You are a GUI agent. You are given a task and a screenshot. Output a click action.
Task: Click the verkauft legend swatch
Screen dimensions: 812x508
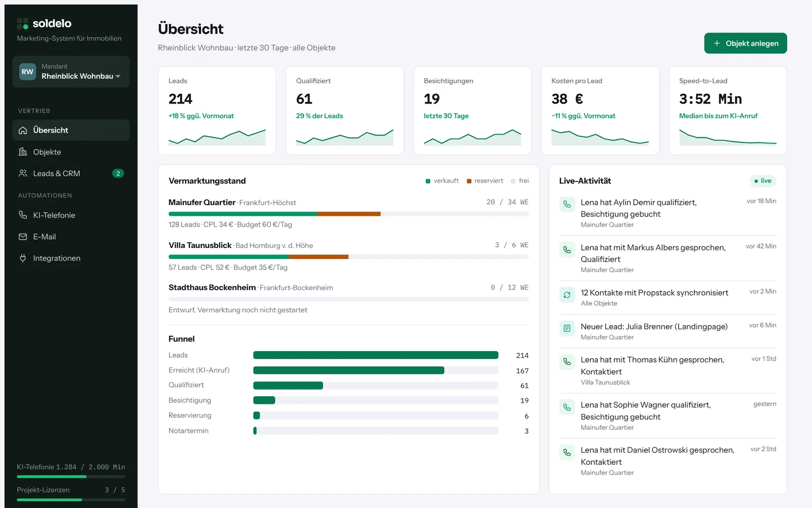[428, 181]
